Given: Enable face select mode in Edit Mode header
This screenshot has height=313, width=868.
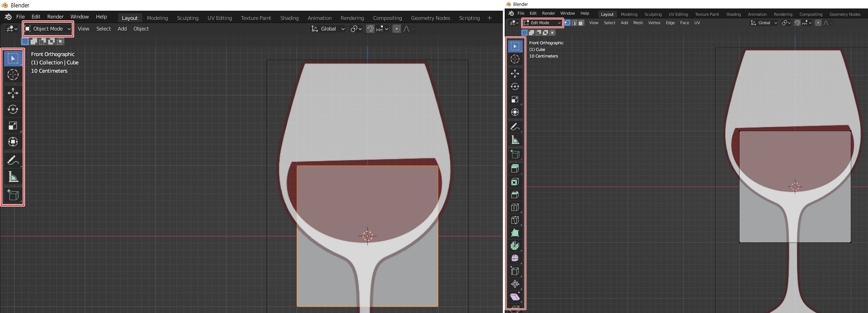Looking at the screenshot, I should [x=581, y=23].
